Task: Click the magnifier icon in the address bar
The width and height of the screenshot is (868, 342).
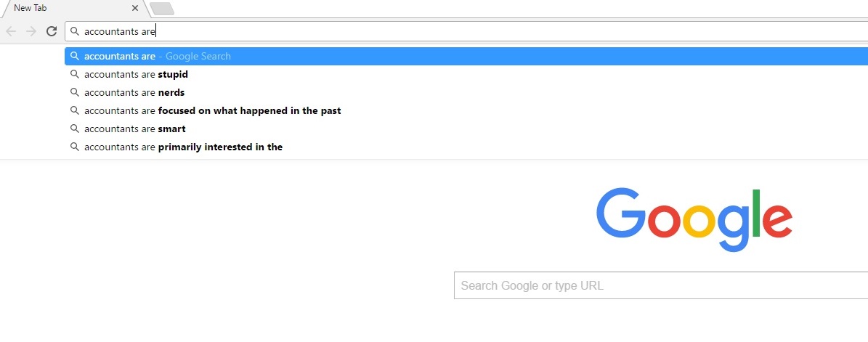Action: (x=75, y=31)
